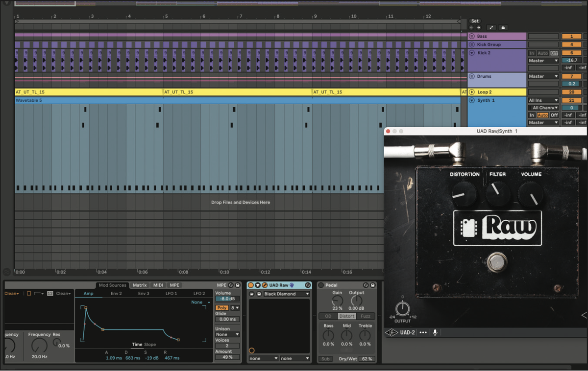This screenshot has height=371, width=588.
Task: Toggle Pedal device activator
Action: (x=321, y=285)
